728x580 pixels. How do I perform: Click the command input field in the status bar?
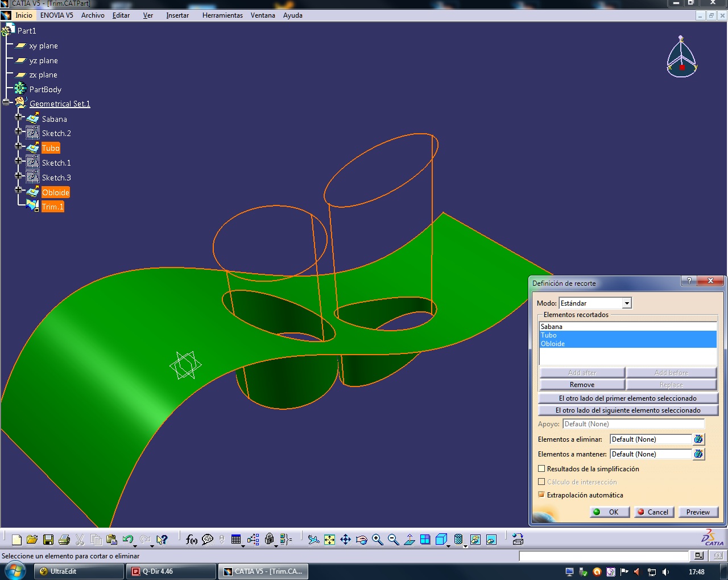click(604, 556)
